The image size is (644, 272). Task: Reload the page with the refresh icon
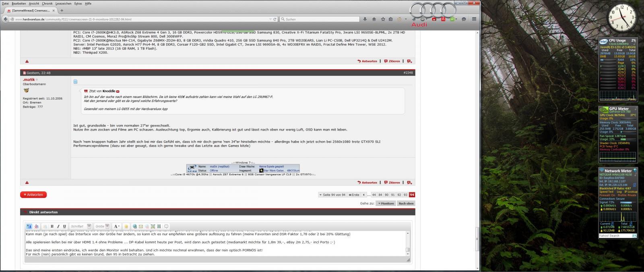coord(275,19)
